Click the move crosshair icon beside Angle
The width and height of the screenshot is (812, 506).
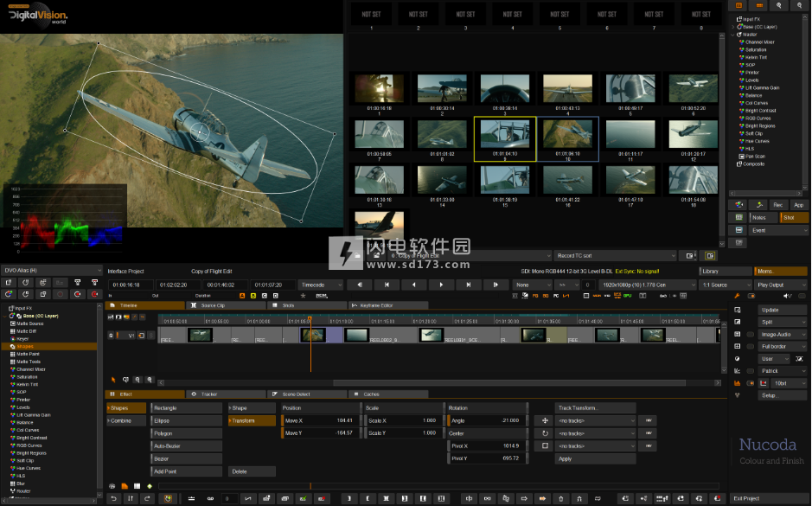click(x=545, y=420)
